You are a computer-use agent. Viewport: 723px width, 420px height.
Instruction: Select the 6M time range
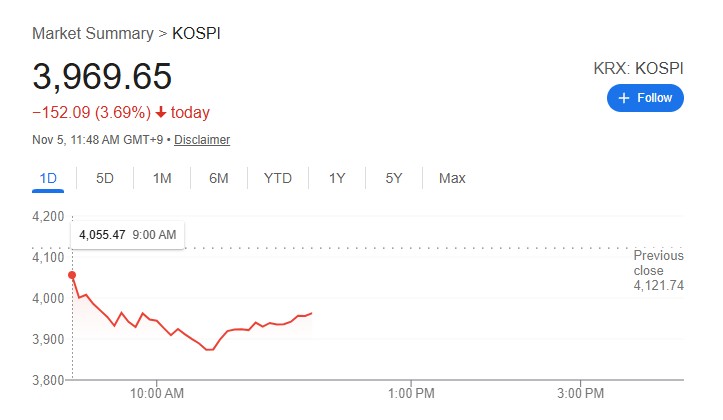219,179
